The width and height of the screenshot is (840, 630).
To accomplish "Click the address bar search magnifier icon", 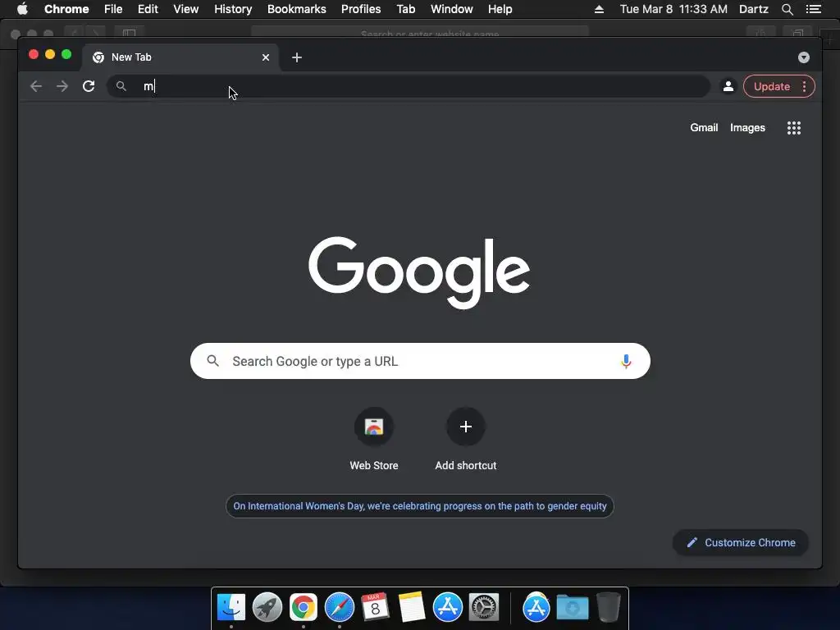I will (x=121, y=86).
